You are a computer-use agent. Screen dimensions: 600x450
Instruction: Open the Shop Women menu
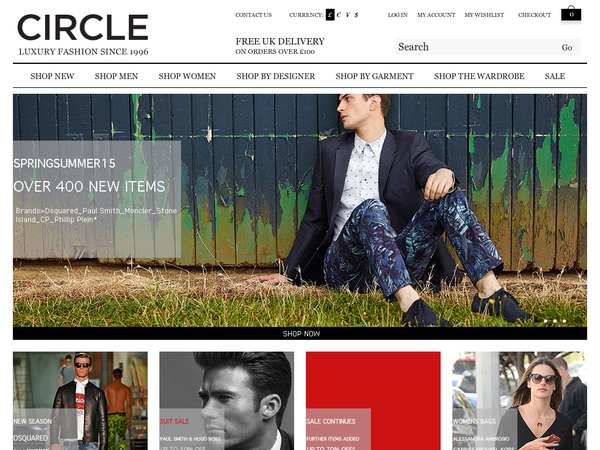[187, 76]
